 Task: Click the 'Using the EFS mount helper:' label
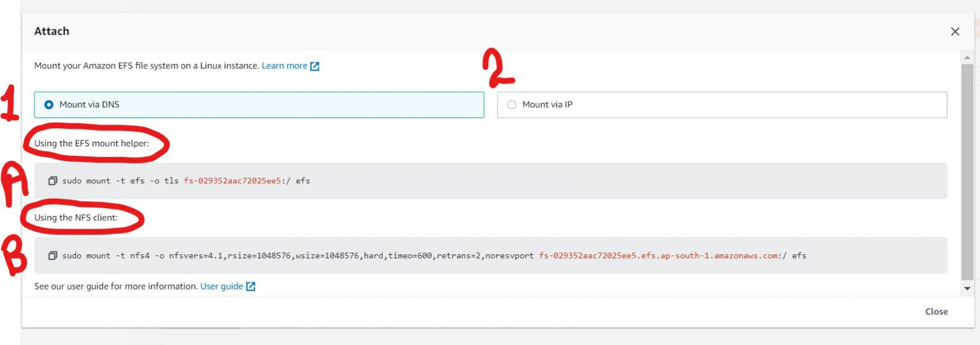click(91, 143)
